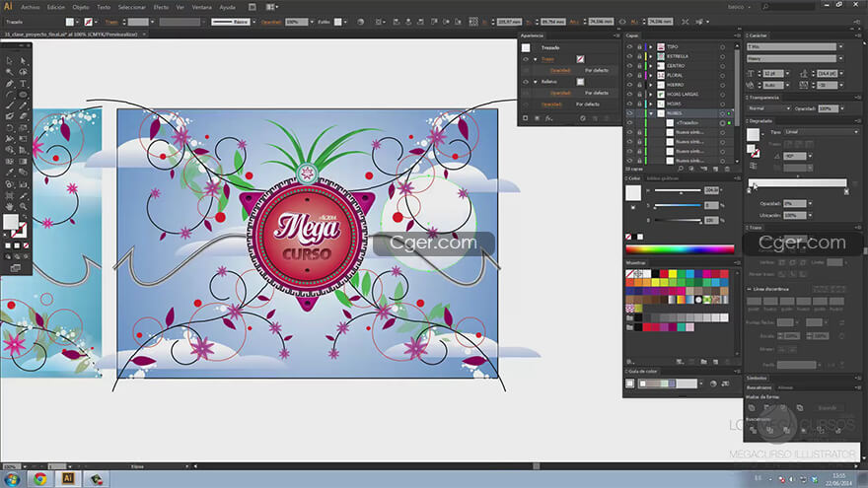Screen dimensions: 868x488
Task: Click the target circle of CENTRO layer
Action: [x=722, y=66]
